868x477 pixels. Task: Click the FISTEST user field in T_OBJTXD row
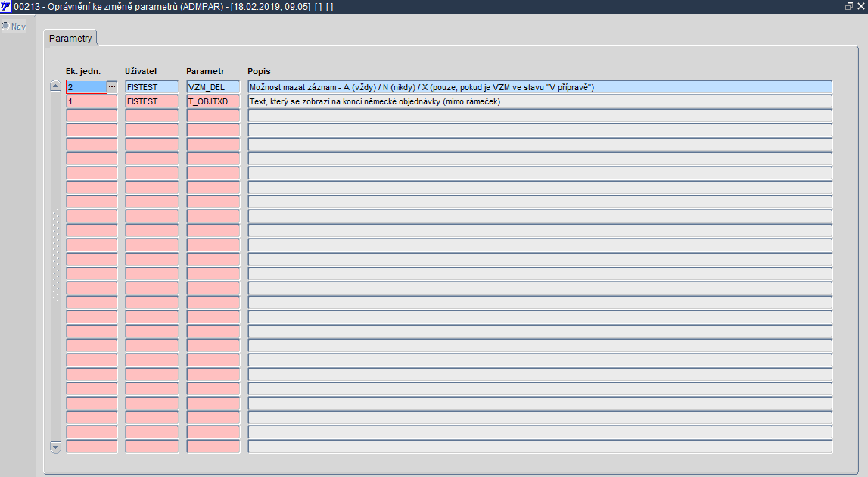(151, 101)
